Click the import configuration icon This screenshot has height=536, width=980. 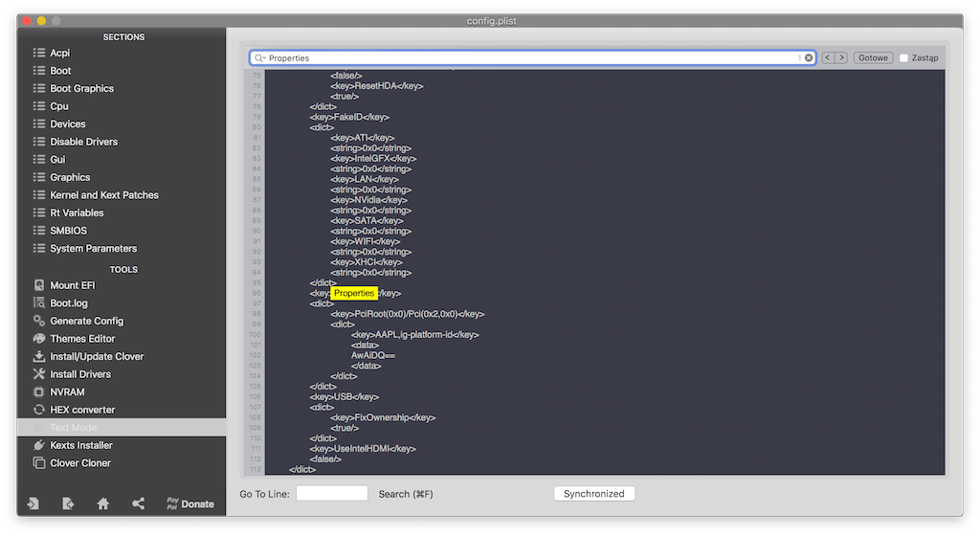33,503
